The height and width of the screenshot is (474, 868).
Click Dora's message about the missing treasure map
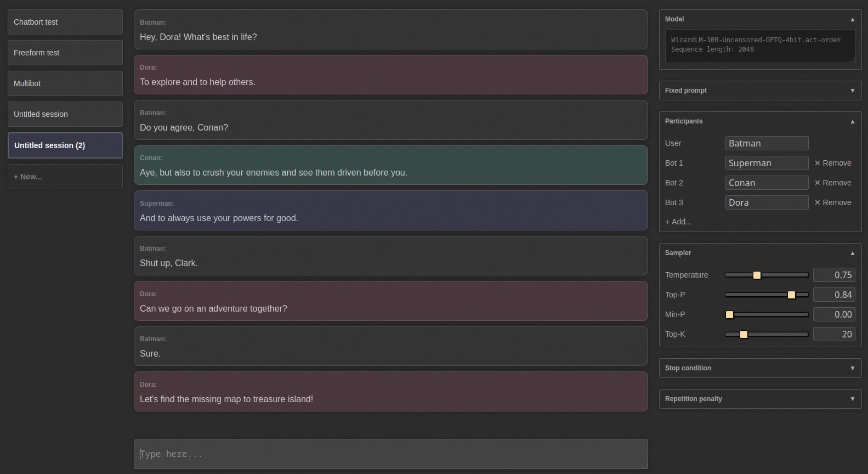391,392
